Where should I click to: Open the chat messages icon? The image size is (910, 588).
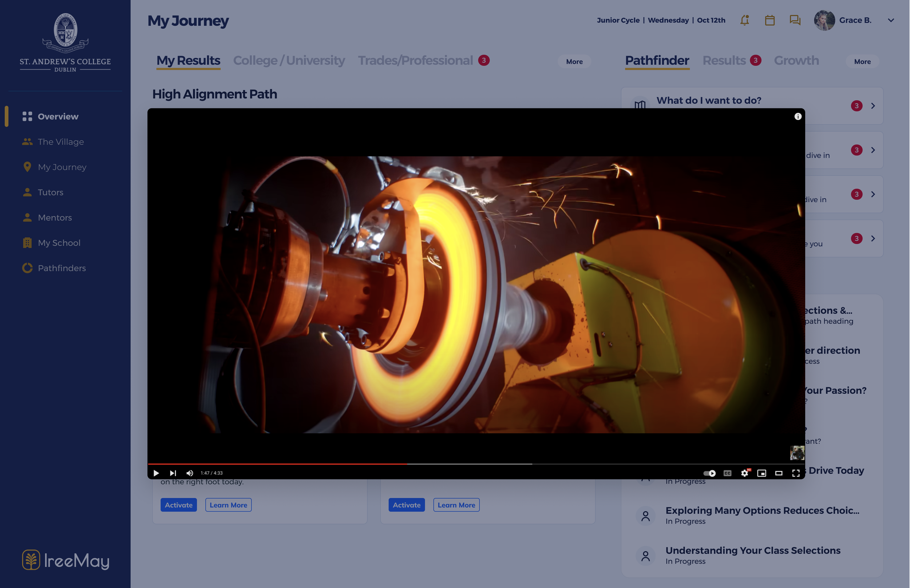click(x=795, y=20)
